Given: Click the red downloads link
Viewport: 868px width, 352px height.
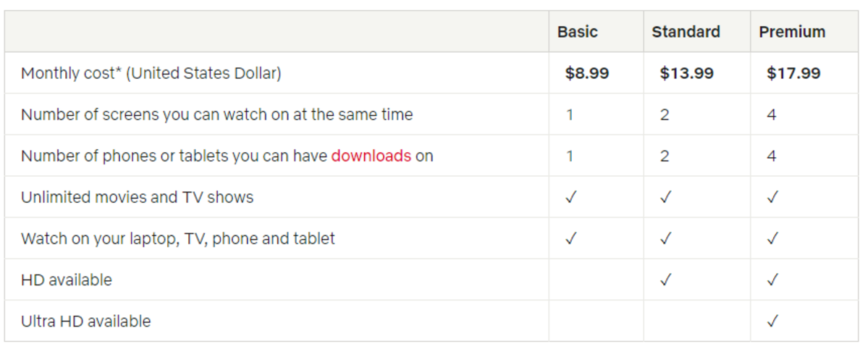Looking at the screenshot, I should coord(371,156).
